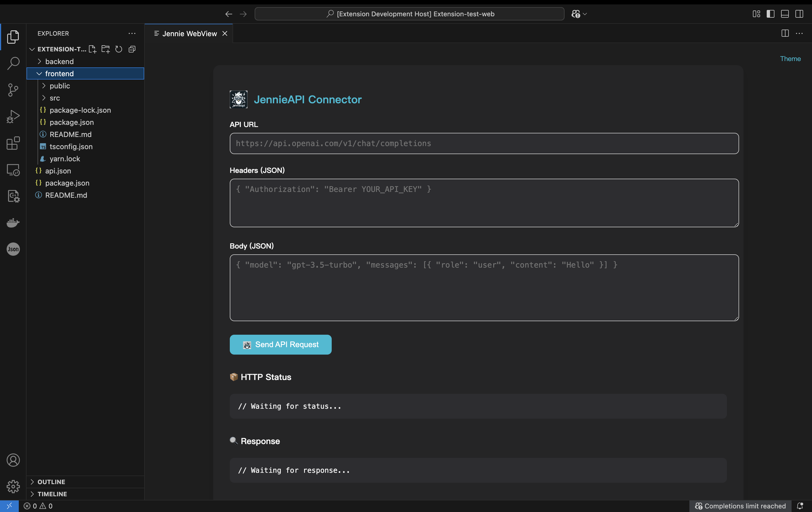This screenshot has height=512, width=812.
Task: Collapse all folders in explorer
Action: (x=132, y=49)
